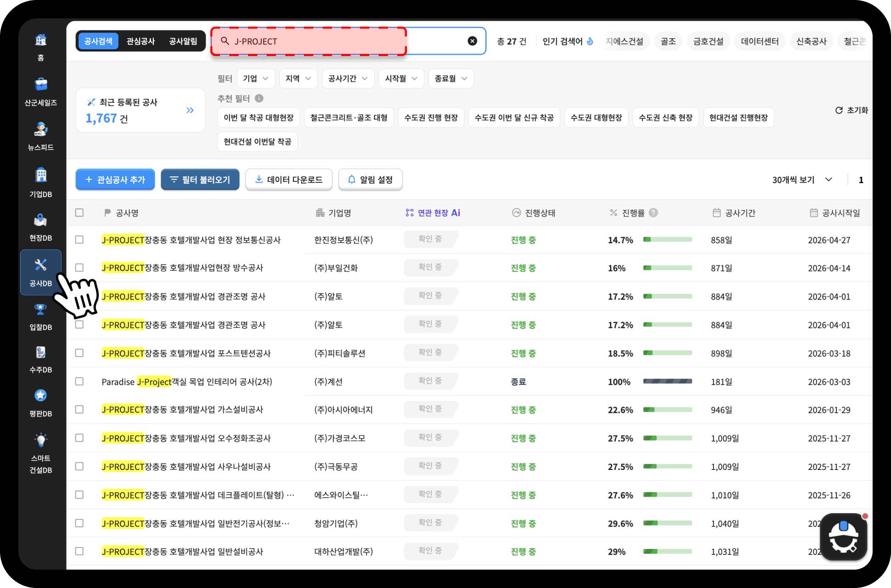The width and height of the screenshot is (891, 588).
Task: Sort by 진행상태 column header
Action: tap(534, 213)
